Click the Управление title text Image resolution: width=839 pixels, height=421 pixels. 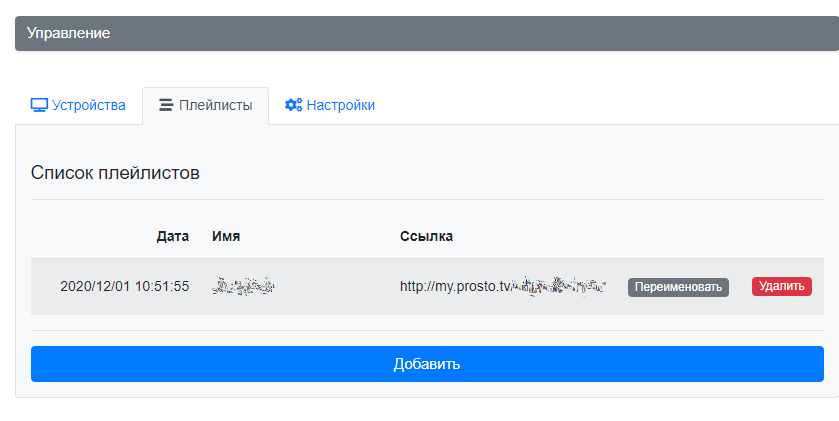click(x=68, y=33)
